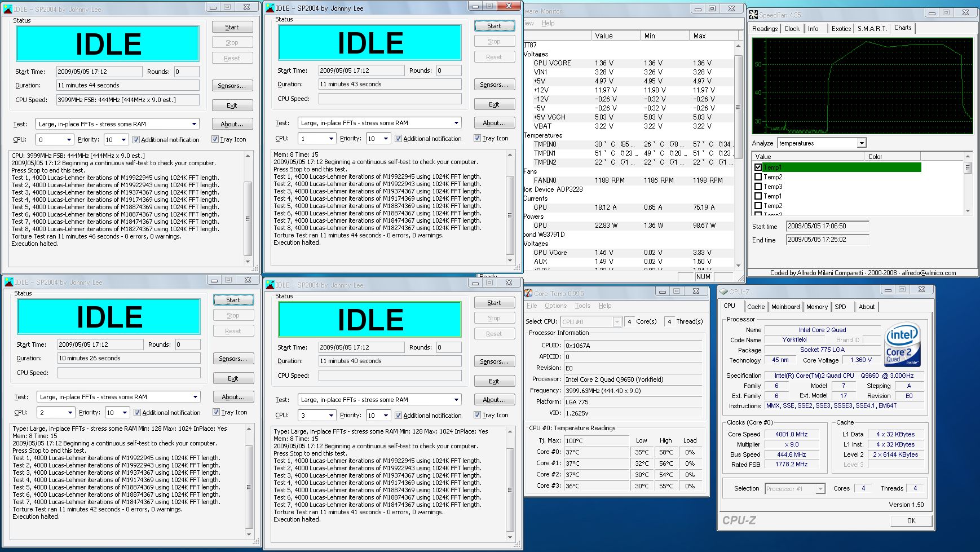This screenshot has width=980, height=552.
Task: Click the Start time field in SpeedFan
Action: click(x=827, y=226)
